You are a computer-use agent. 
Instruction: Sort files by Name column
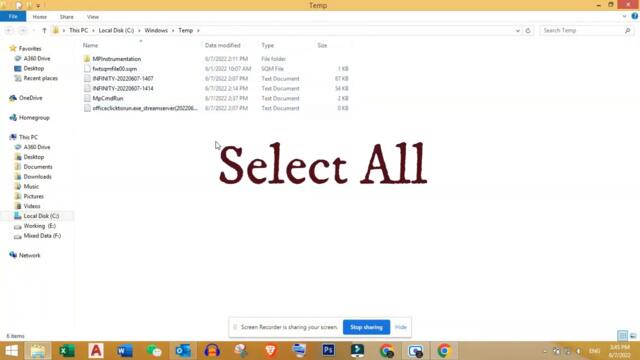click(91, 45)
